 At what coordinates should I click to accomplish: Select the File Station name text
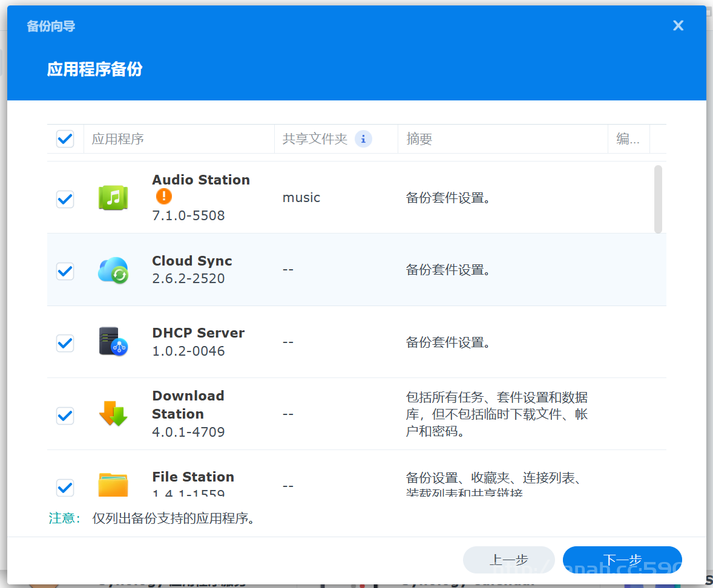pos(193,477)
